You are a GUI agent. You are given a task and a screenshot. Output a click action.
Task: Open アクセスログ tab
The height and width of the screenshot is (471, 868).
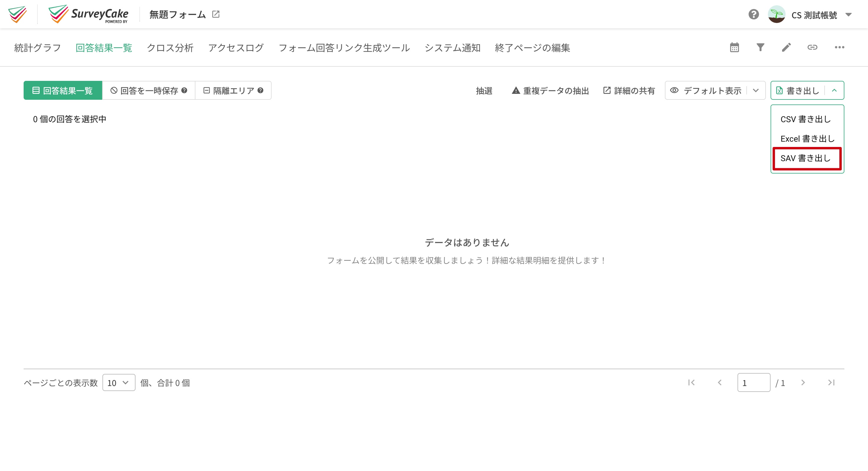tap(236, 48)
